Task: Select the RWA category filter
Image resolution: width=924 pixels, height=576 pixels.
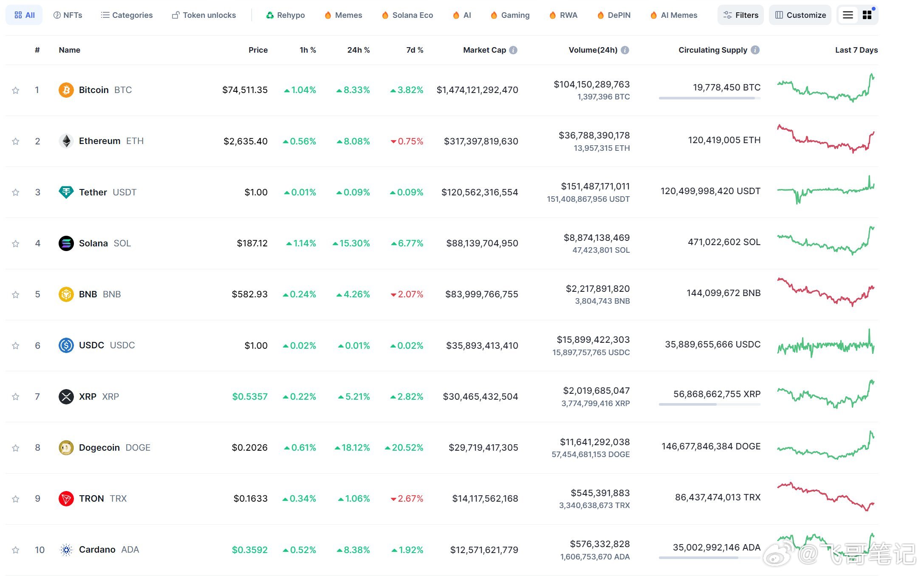Action: 563,15
